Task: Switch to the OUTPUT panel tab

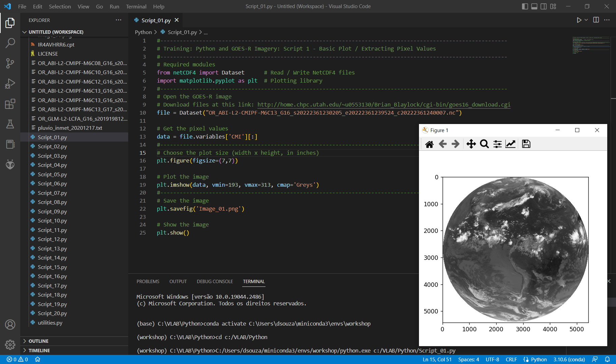Action: pos(178,281)
